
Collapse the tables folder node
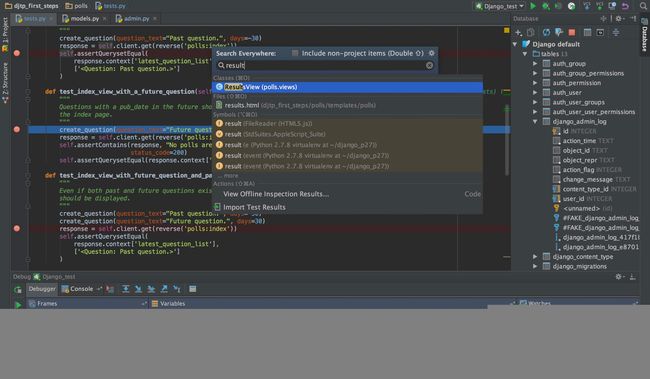(x=525, y=54)
